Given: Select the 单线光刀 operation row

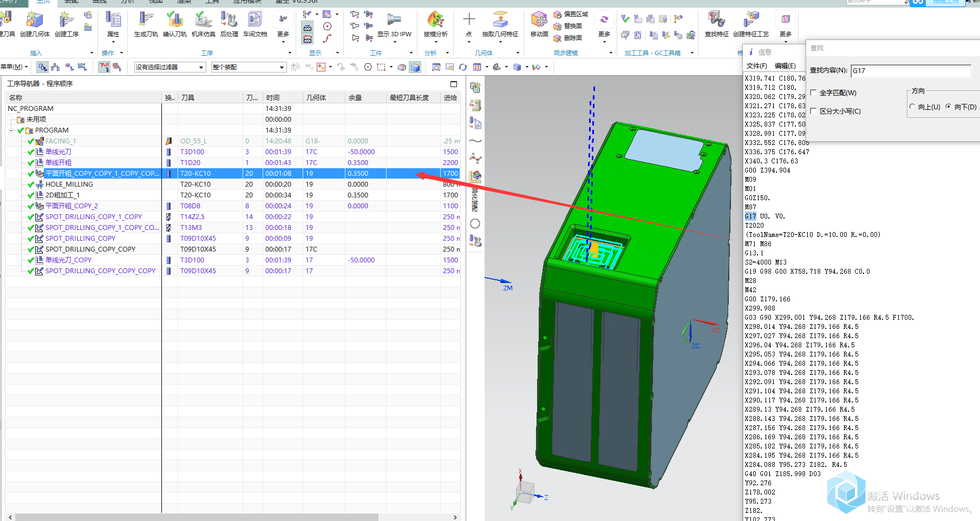Looking at the screenshot, I should (x=58, y=152).
